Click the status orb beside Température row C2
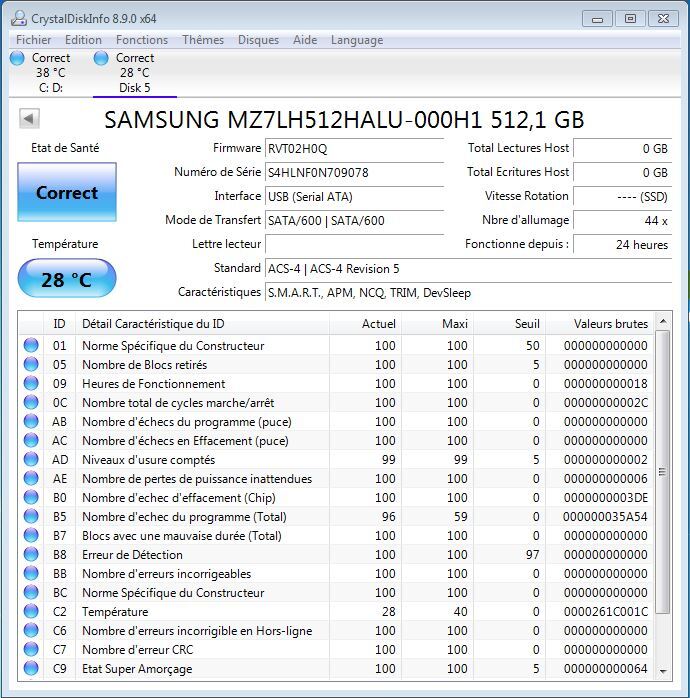The width and height of the screenshot is (690, 698). point(32,612)
